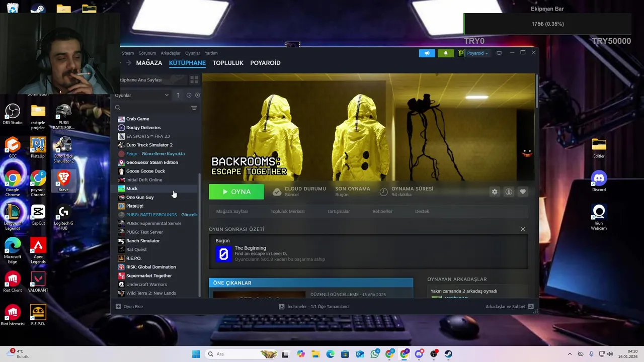Expand the Oyunlar category dropdown
644x362 pixels.
(142, 95)
